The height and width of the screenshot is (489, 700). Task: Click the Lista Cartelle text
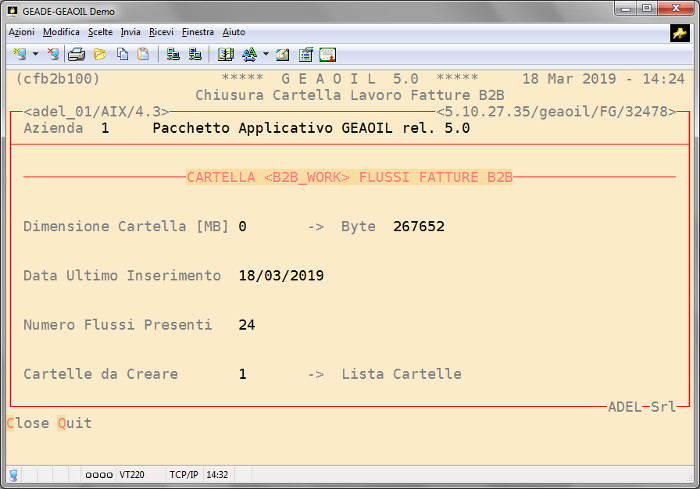[x=401, y=374]
